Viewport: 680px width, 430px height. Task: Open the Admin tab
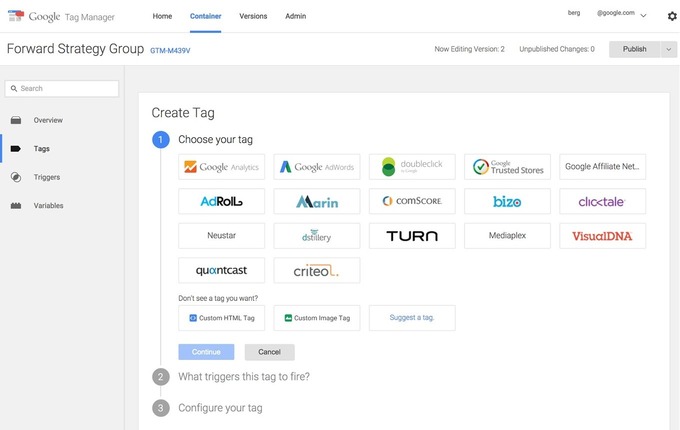click(296, 16)
